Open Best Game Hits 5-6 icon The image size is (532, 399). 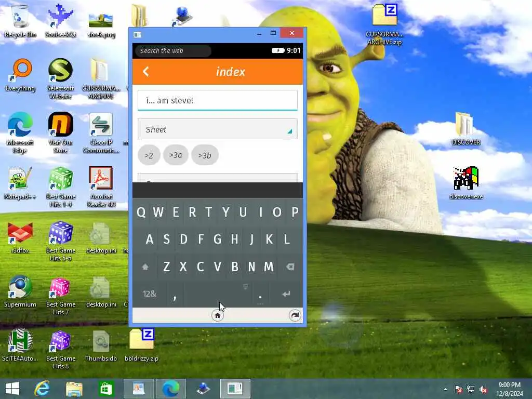click(x=60, y=241)
